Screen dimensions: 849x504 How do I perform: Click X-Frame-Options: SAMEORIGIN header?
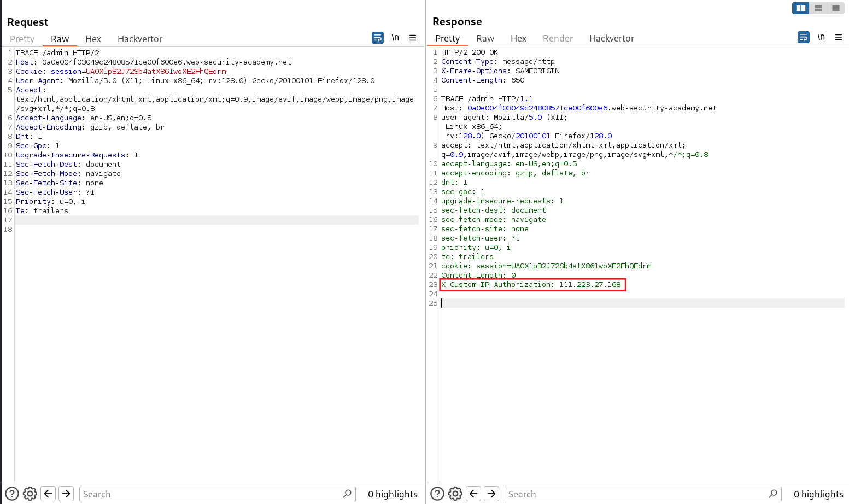click(x=500, y=71)
